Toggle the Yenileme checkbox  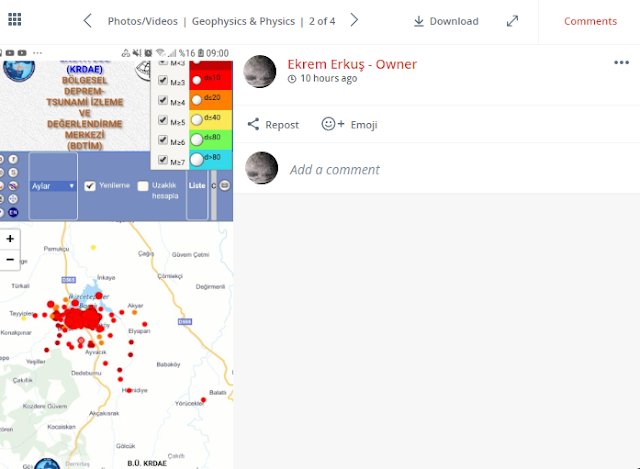(90, 186)
